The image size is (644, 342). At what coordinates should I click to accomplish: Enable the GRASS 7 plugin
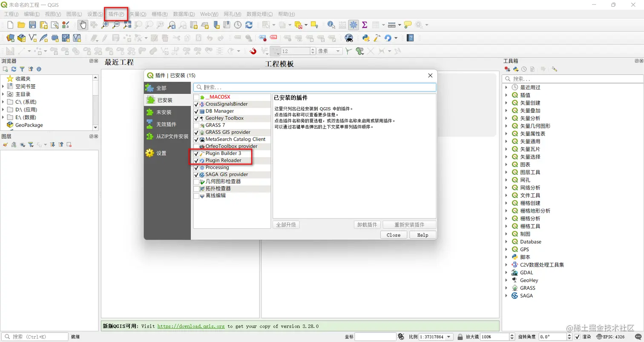coord(196,125)
